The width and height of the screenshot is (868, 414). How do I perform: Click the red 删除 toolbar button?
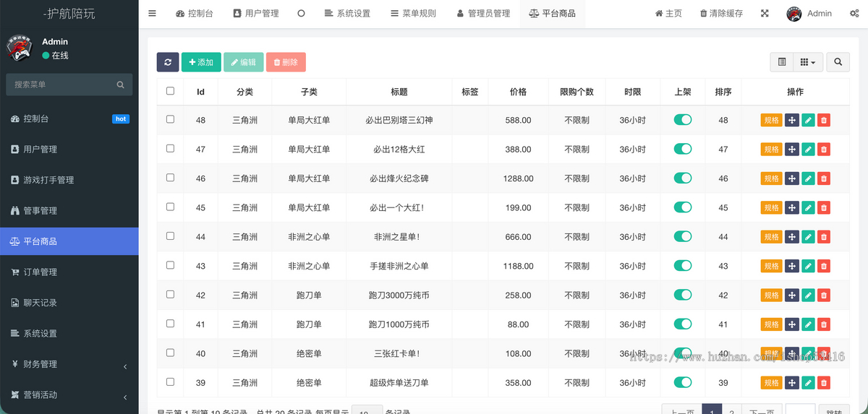pyautogui.click(x=286, y=62)
